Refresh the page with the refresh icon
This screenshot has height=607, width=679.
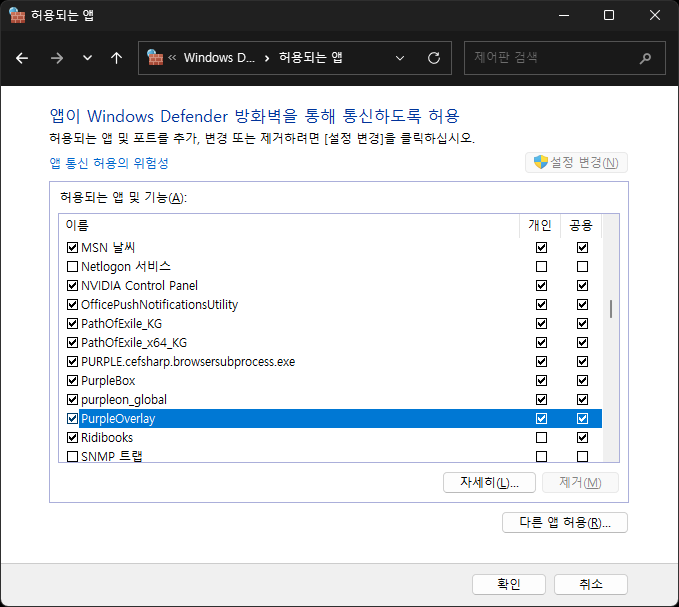click(x=434, y=58)
